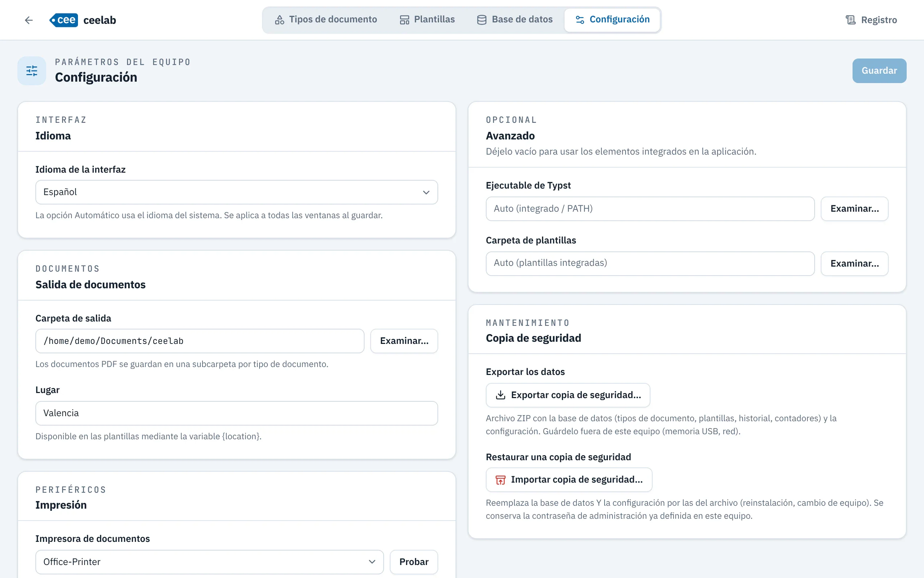Click the download icon in Exportar copia button
924x578 pixels.
coord(500,395)
